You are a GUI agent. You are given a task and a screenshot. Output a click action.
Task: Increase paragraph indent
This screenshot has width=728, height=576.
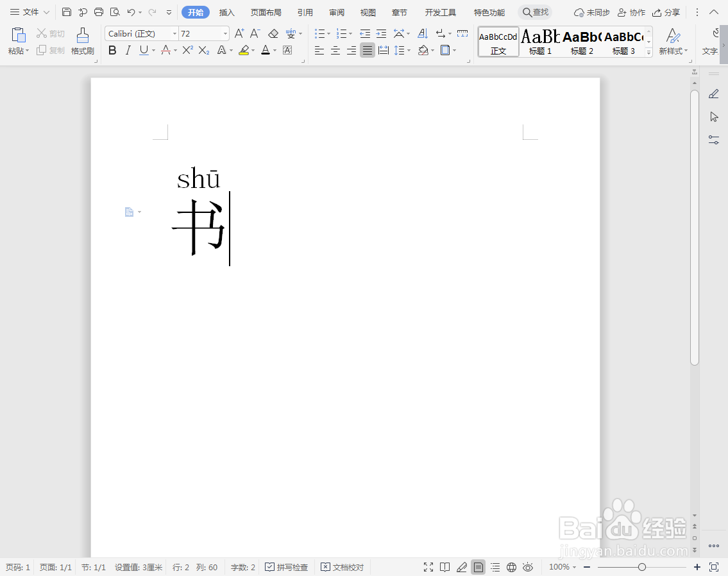tap(381, 33)
